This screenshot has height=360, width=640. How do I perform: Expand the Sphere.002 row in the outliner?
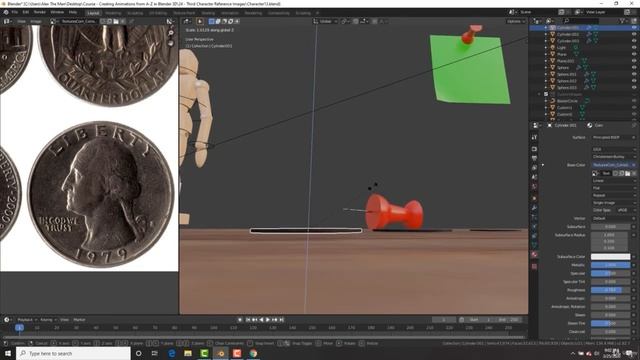pyautogui.click(x=546, y=81)
